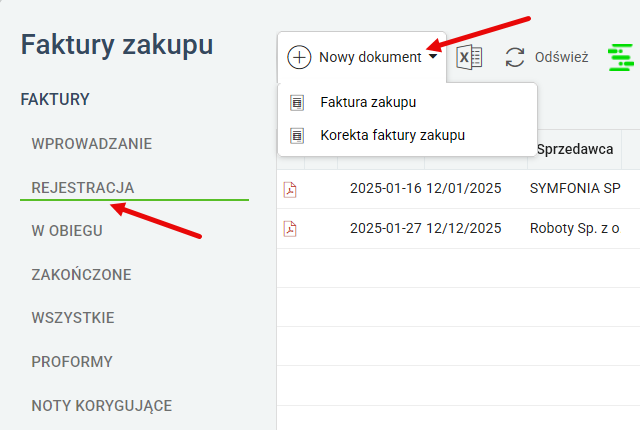Click the Faktury zakupu page title
This screenshot has width=640, height=430.
117,45
